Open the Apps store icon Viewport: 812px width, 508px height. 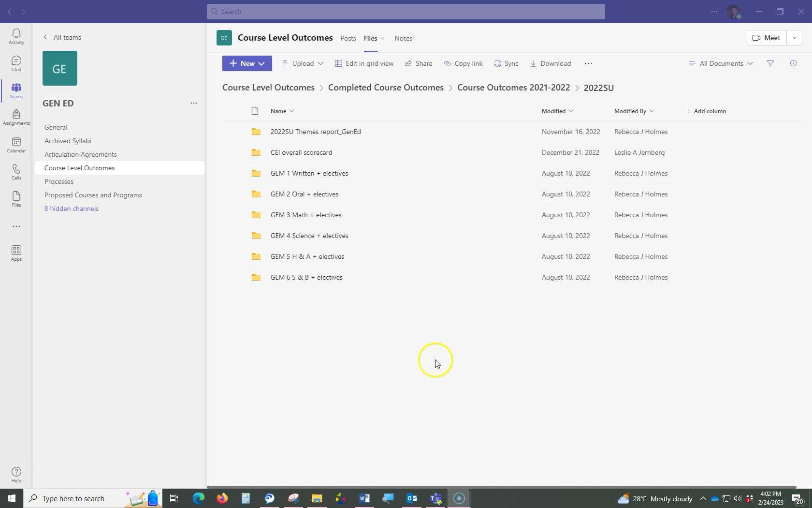pyautogui.click(x=16, y=253)
